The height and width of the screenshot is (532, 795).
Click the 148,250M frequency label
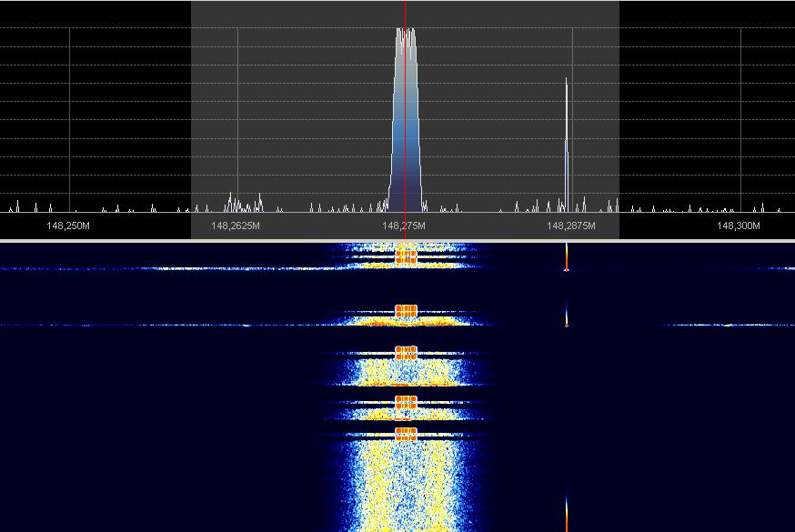[68, 226]
